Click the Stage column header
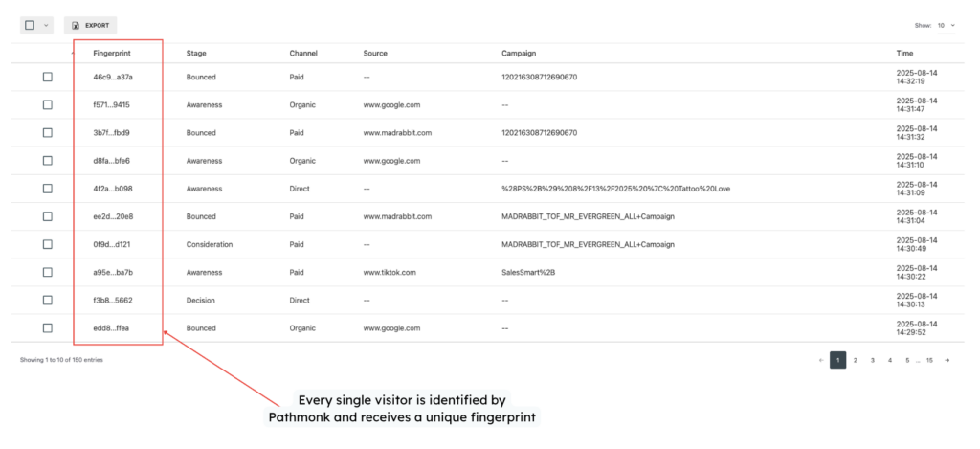980x449 pixels. (196, 54)
